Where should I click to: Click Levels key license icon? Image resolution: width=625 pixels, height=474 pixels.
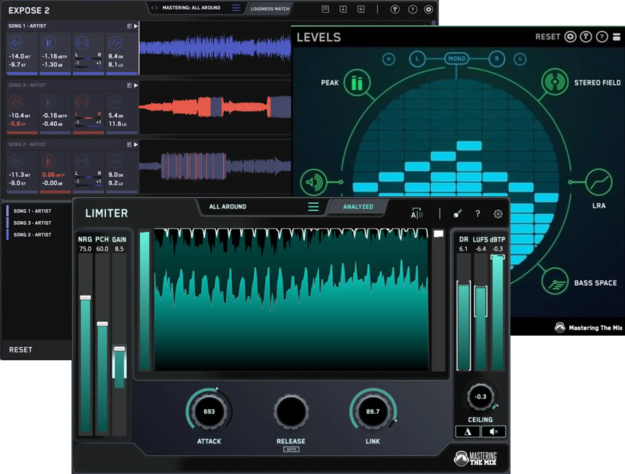pos(586,37)
